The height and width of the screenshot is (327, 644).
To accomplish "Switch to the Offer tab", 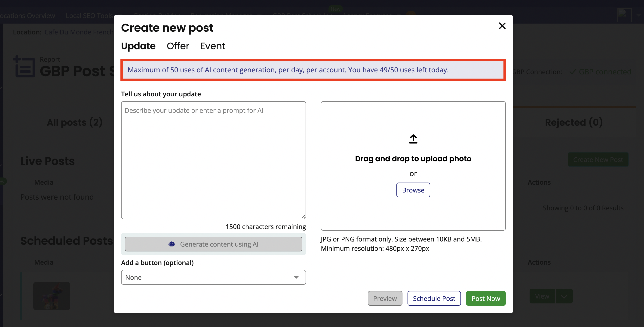I will [178, 46].
